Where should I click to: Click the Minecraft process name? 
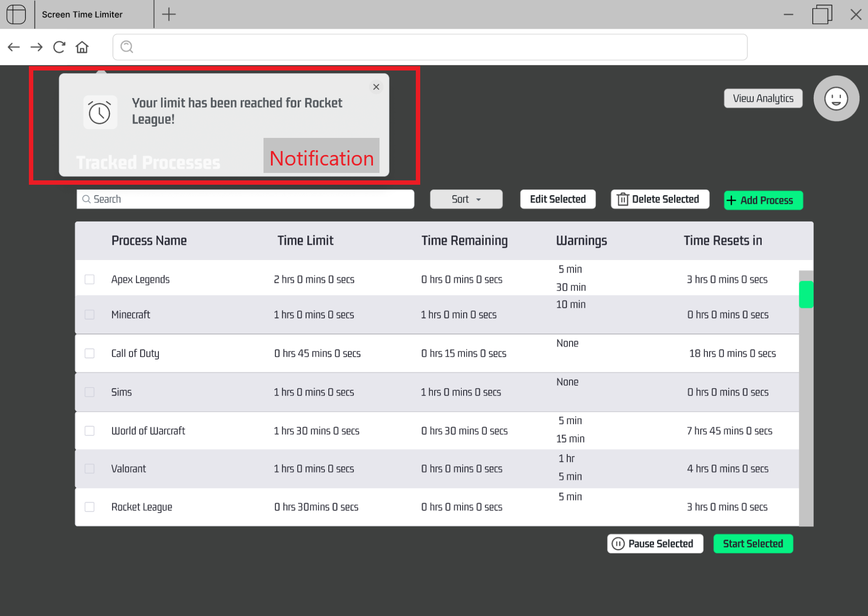pos(130,314)
